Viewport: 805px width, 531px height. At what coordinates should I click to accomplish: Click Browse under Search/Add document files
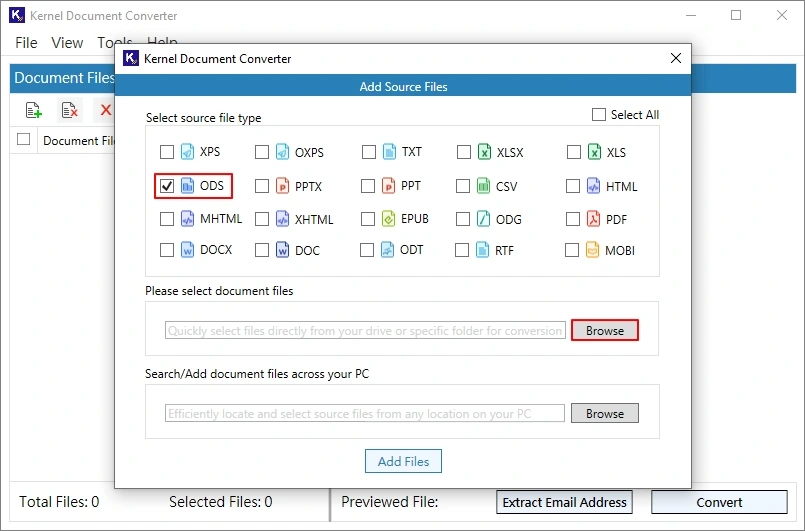click(x=605, y=413)
